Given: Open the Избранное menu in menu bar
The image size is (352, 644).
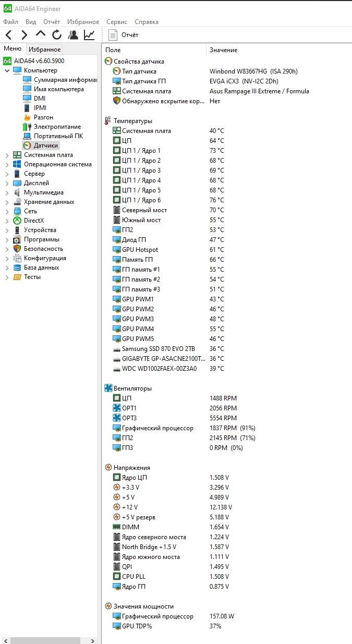Looking at the screenshot, I should click(83, 22).
